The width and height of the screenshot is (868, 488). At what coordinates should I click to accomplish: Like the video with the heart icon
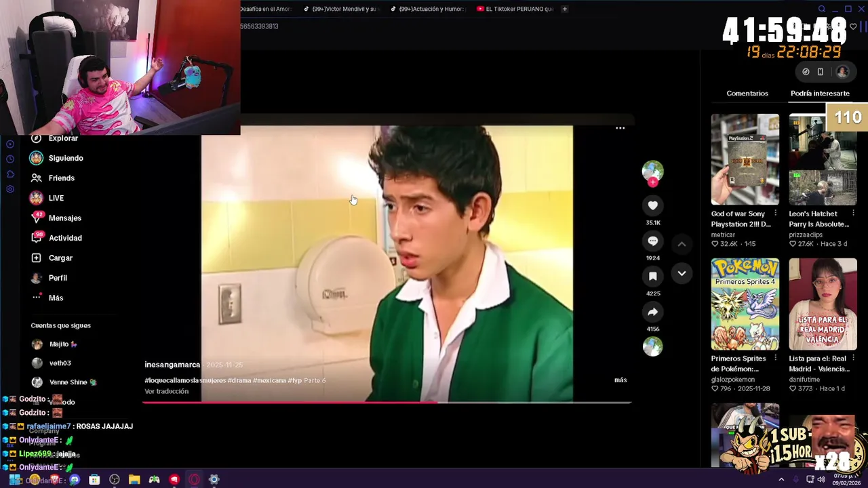(x=652, y=205)
